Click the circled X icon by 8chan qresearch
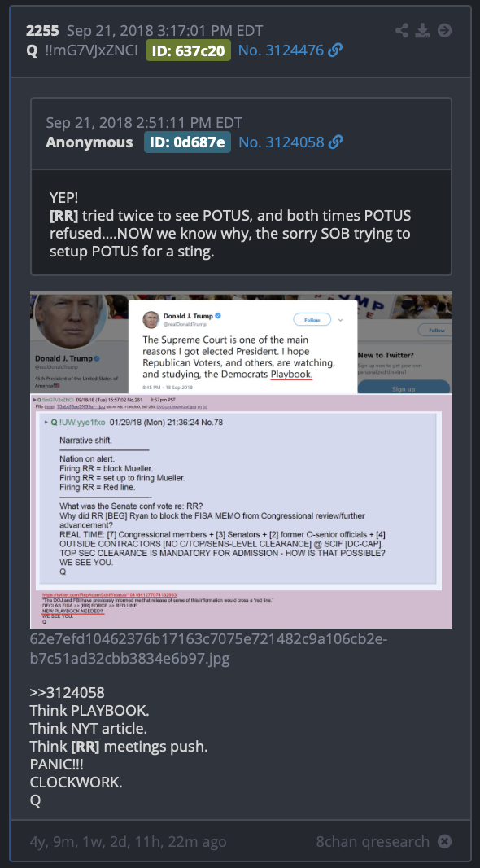The height and width of the screenshot is (868, 480). [444, 842]
